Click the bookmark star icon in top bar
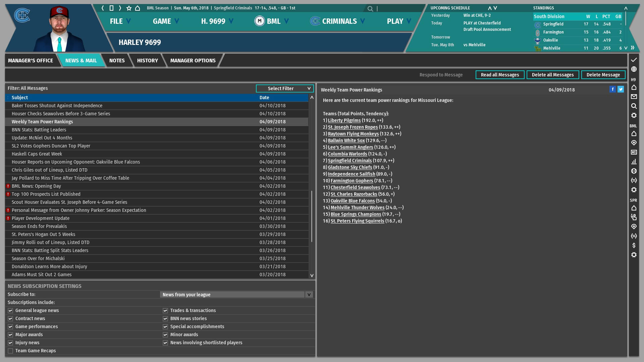This screenshot has width=644, height=362. [129, 8]
